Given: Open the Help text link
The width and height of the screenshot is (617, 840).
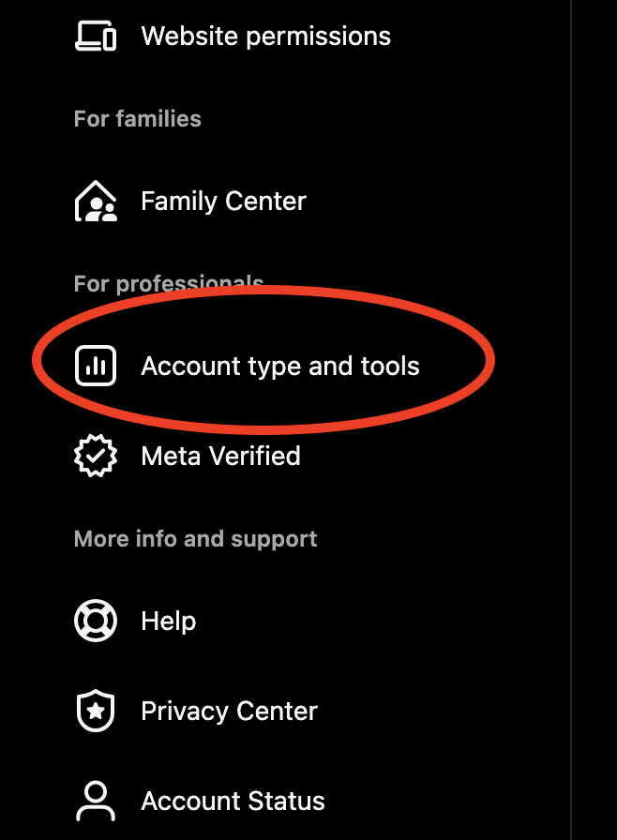Looking at the screenshot, I should (168, 621).
